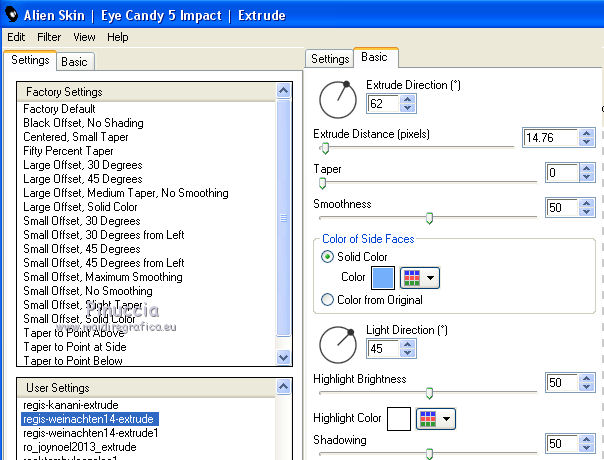Open Highlight Color dropdown arrow

(447, 419)
